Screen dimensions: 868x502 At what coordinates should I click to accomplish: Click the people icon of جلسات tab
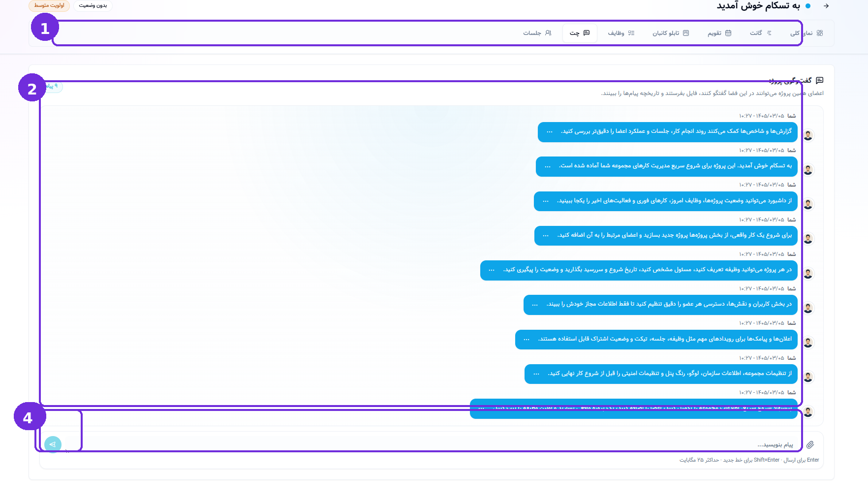pos(548,33)
